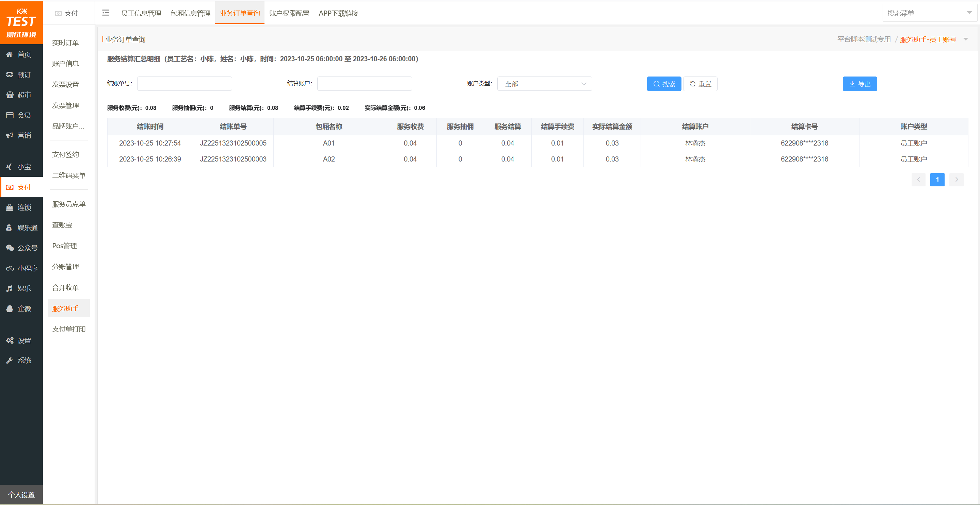Open 支付单打印 submenu item

(69, 329)
